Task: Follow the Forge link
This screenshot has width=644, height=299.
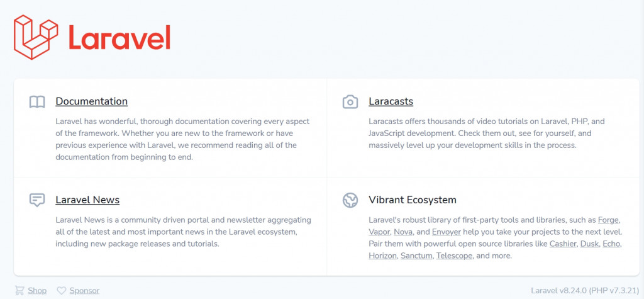Action: [609, 220]
